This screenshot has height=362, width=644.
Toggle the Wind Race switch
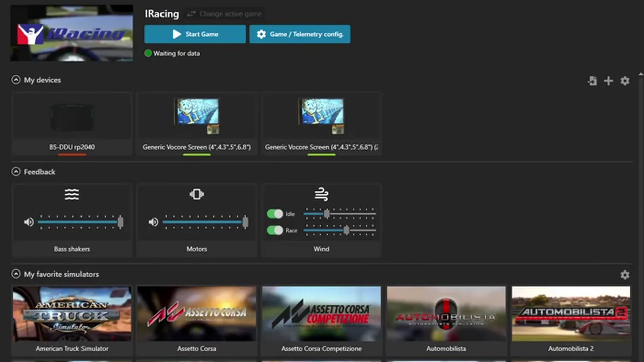point(275,230)
